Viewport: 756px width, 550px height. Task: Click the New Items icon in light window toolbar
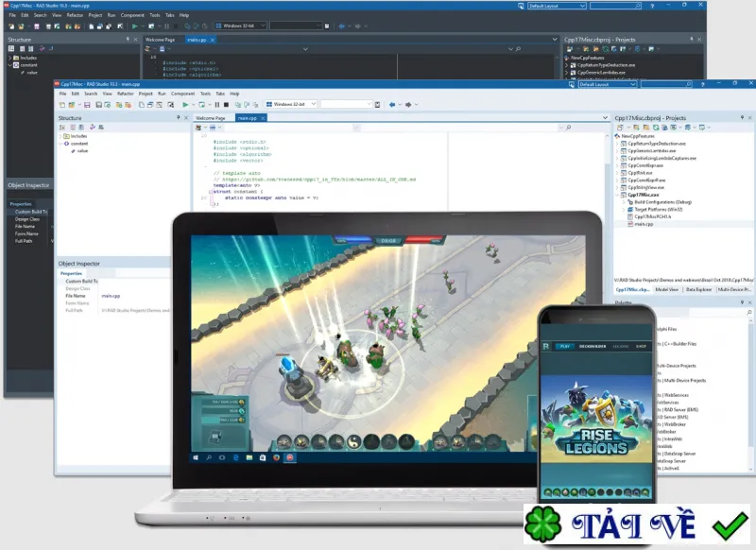(x=62, y=105)
